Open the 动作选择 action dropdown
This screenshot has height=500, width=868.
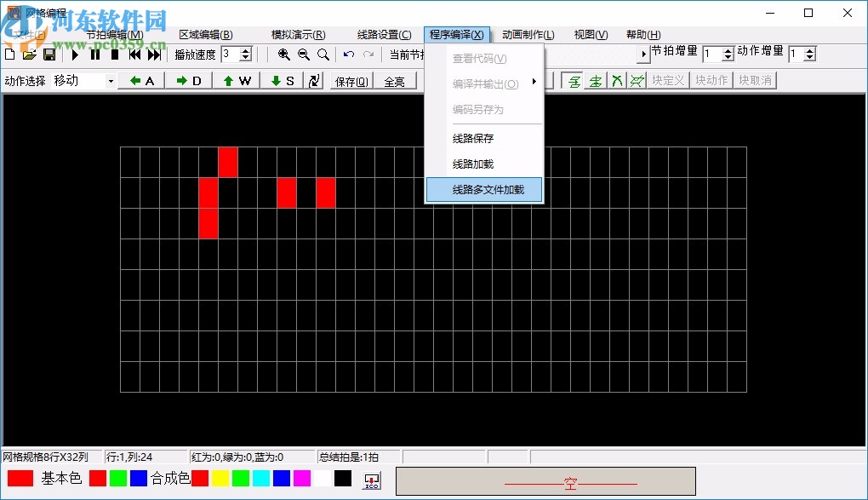click(x=111, y=81)
